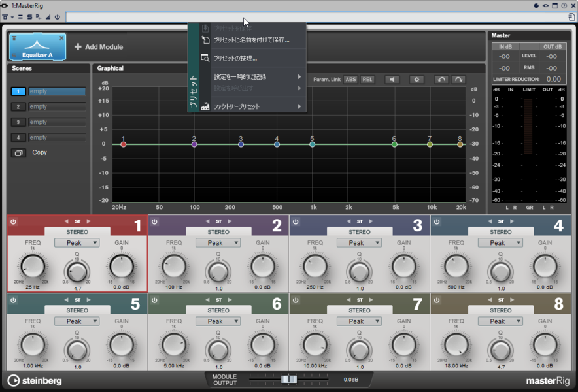
Task: Toggle band 1 power button
Action: [x=13, y=221]
